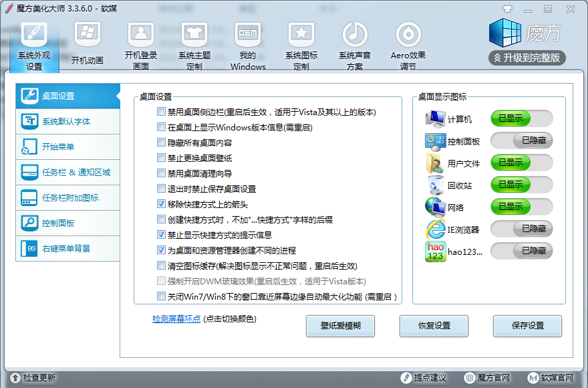
Task: Click 提点建议 feedback in the status bar
Action: [424, 377]
